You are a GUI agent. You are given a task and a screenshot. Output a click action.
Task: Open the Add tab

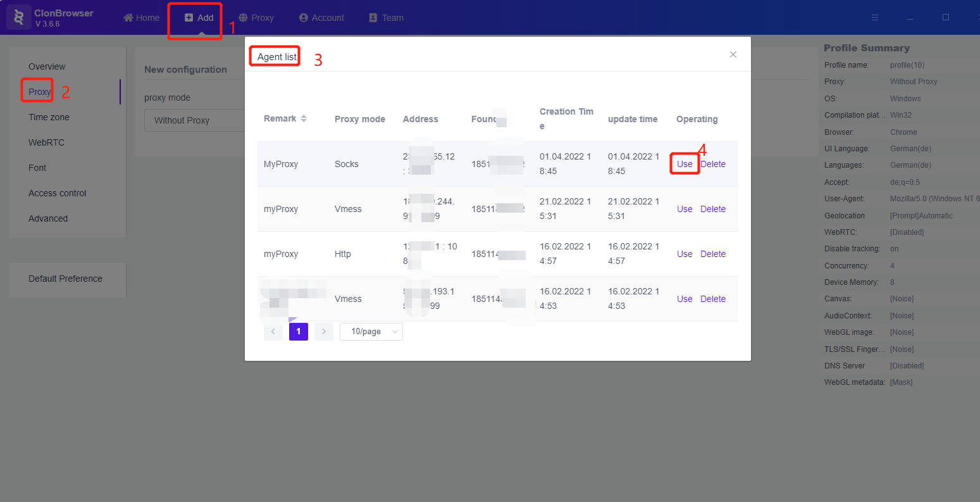point(199,18)
